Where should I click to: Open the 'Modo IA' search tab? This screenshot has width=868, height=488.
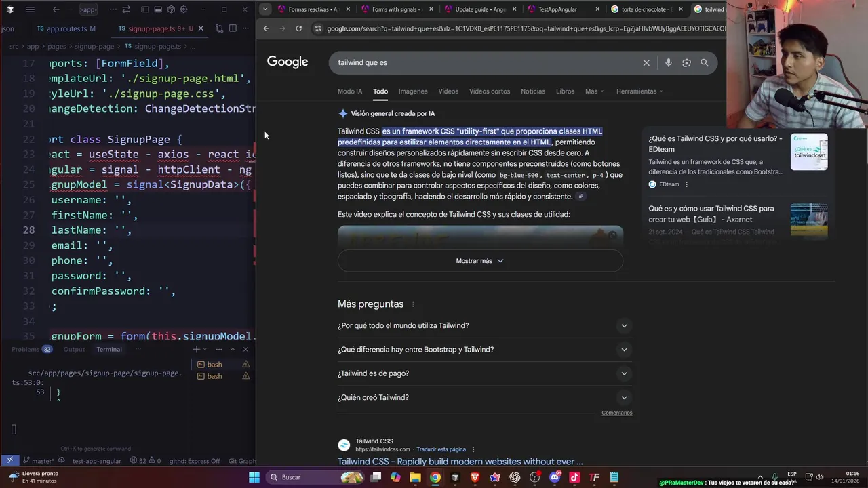click(x=350, y=91)
